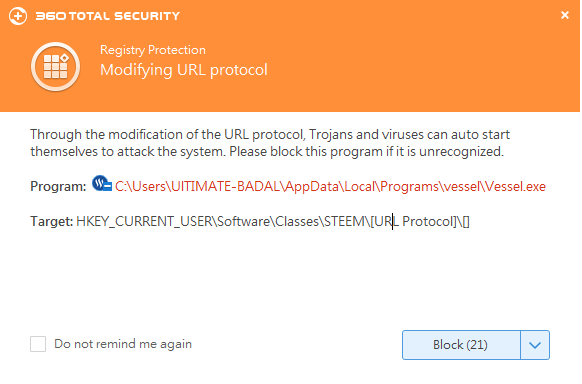This screenshot has height=384, width=582.
Task: Click the HKEY_CURRENT_USER target registry path
Action: [273, 221]
